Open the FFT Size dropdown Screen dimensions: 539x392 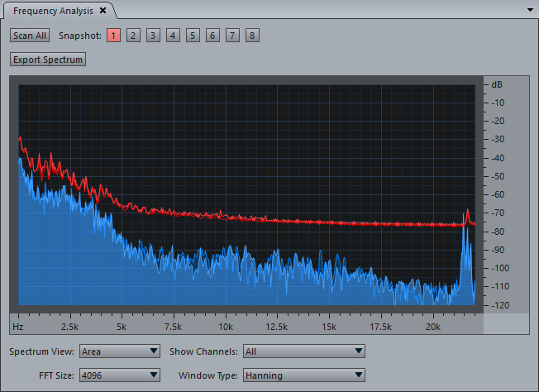[119, 375]
